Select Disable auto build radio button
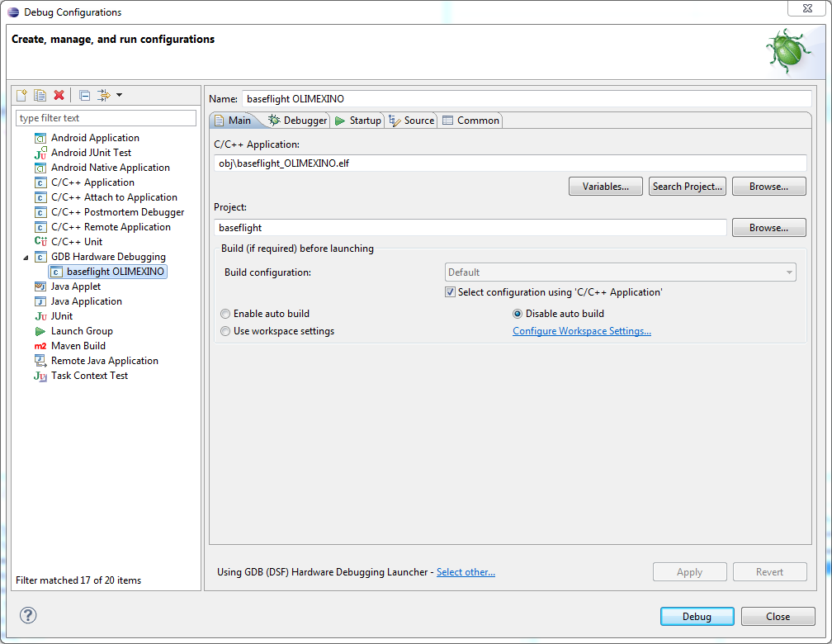 pos(518,314)
